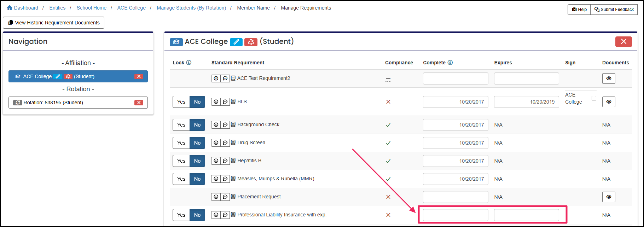
Task: Click info icon for Placement Request
Action: click(216, 197)
